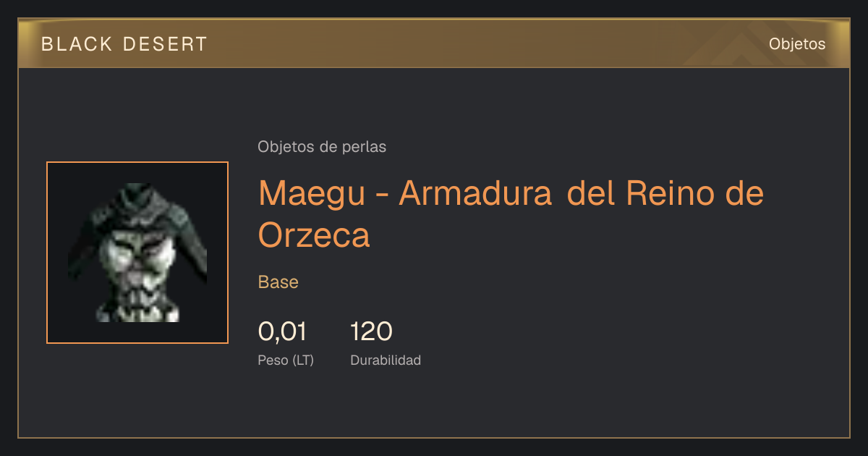
Task: Select the Objetos de perlas category label
Action: click(322, 147)
